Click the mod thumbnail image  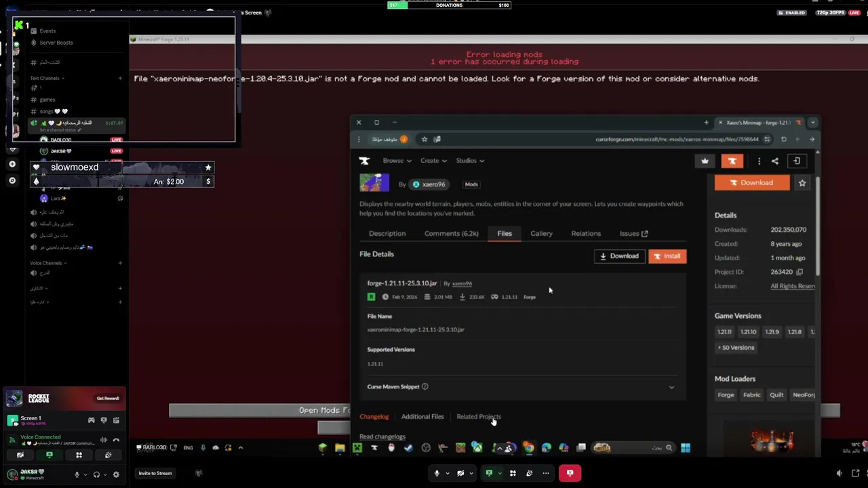click(x=374, y=182)
